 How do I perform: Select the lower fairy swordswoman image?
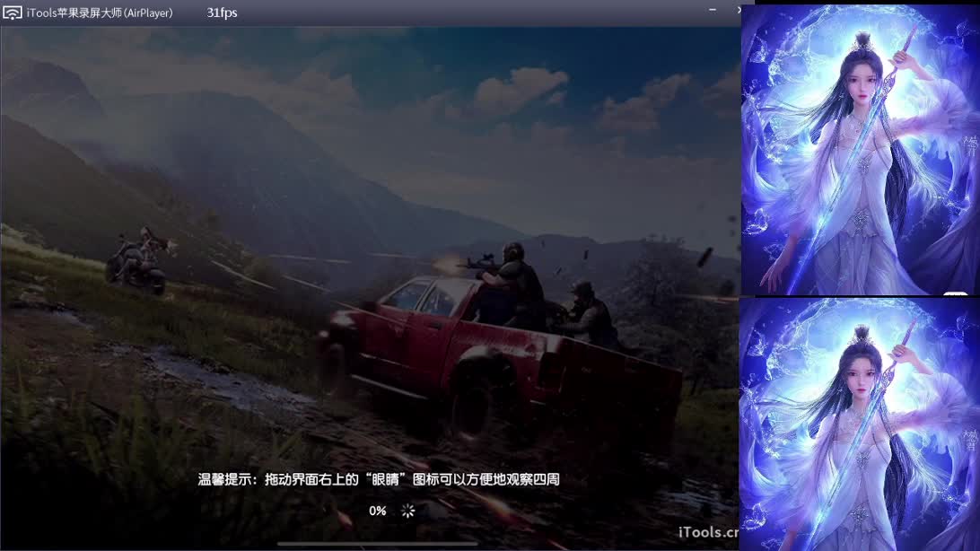click(860, 424)
